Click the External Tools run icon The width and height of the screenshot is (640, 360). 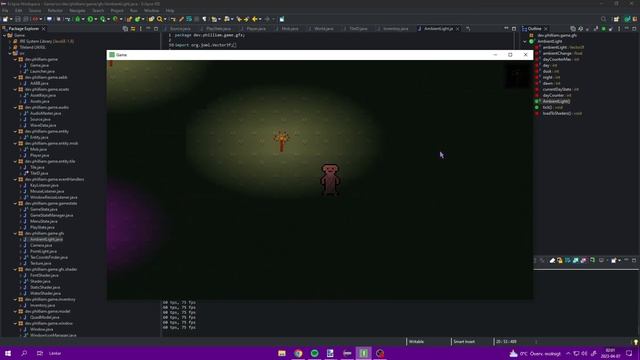[x=116, y=19]
